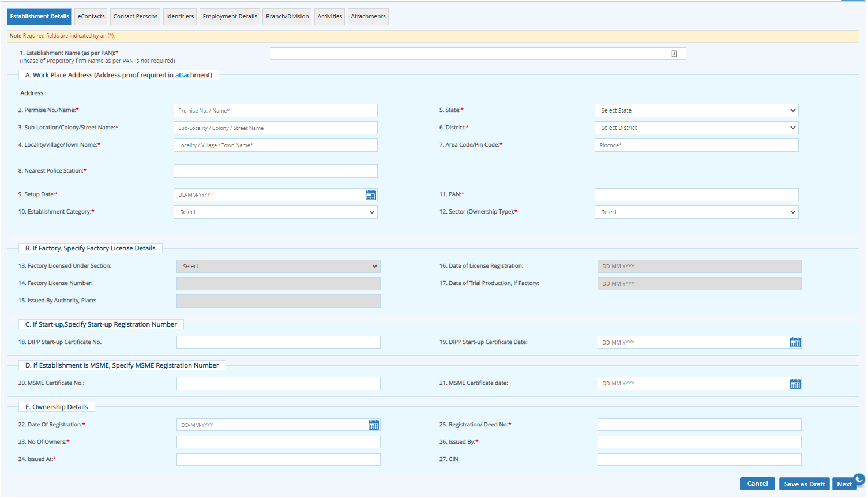The image size is (868, 498).
Task: Click the Next button
Action: click(x=844, y=484)
